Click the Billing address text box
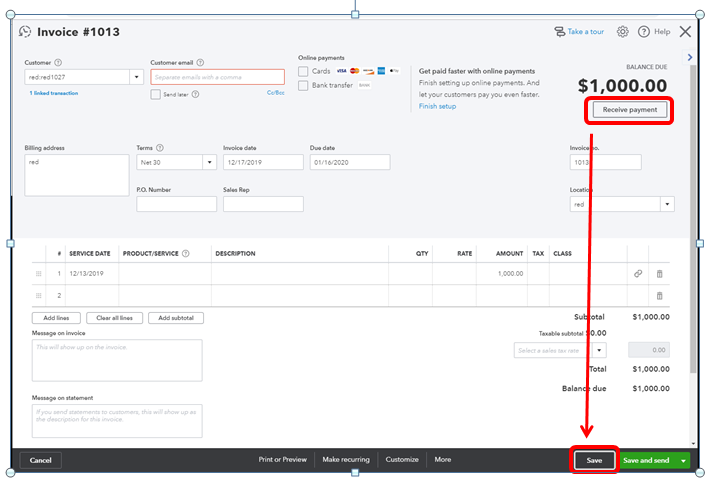This screenshot has width=713, height=483. click(77, 176)
